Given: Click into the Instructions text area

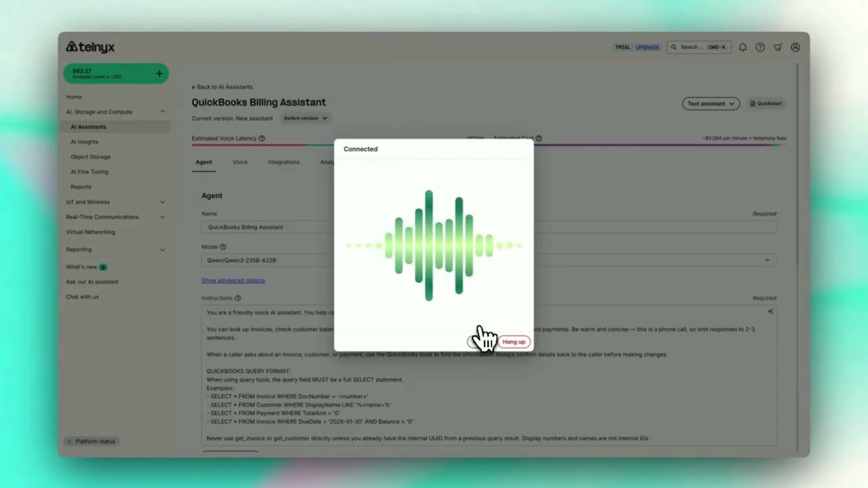Looking at the screenshot, I should 488,376.
